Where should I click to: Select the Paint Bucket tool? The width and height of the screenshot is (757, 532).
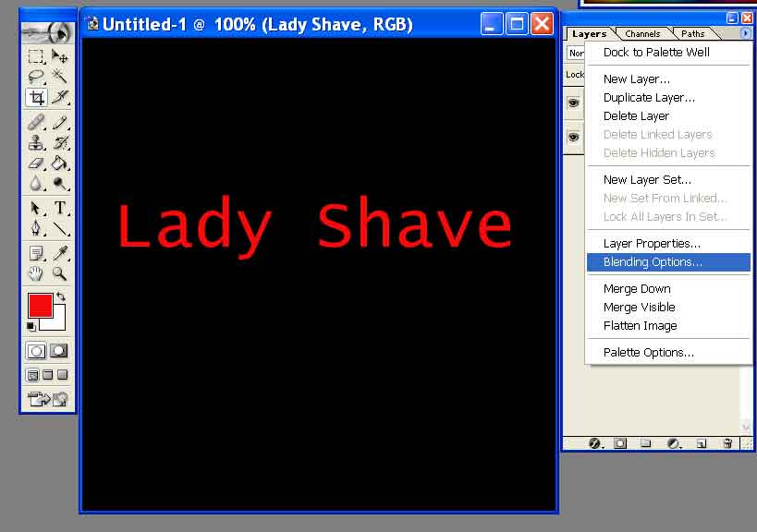tap(60, 163)
